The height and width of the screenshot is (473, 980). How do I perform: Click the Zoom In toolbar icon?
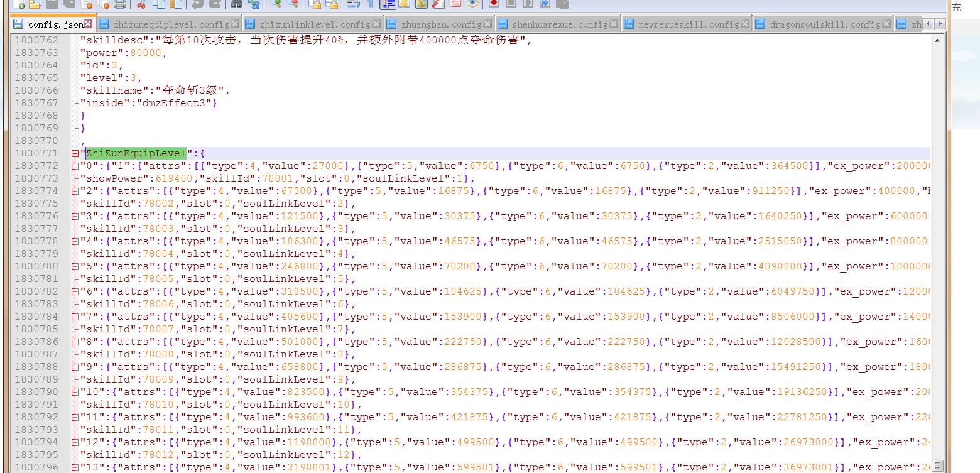pos(275,4)
